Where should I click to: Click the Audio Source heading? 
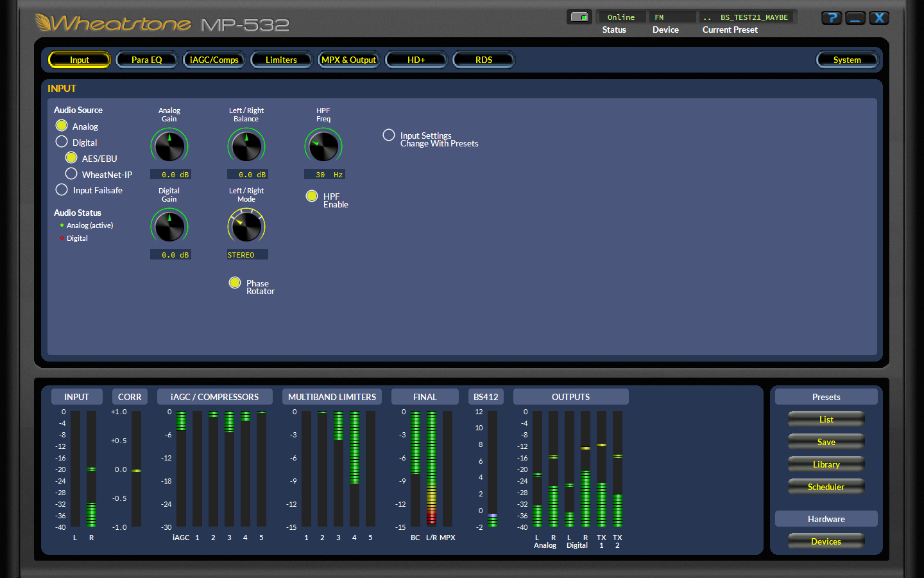coord(78,110)
